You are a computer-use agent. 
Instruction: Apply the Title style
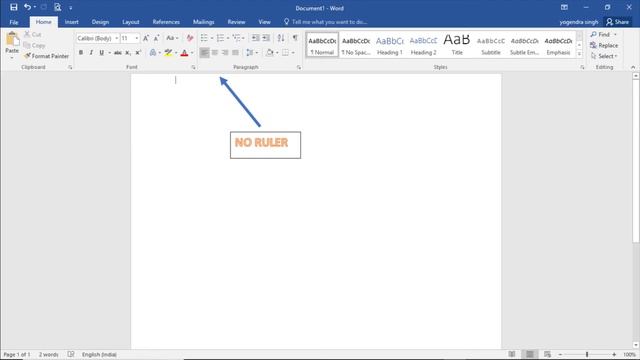[457, 44]
